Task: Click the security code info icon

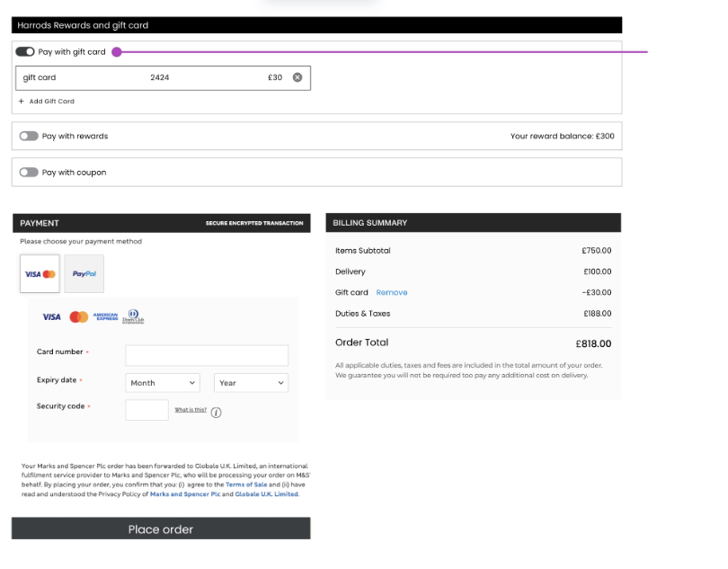Action: point(216,413)
